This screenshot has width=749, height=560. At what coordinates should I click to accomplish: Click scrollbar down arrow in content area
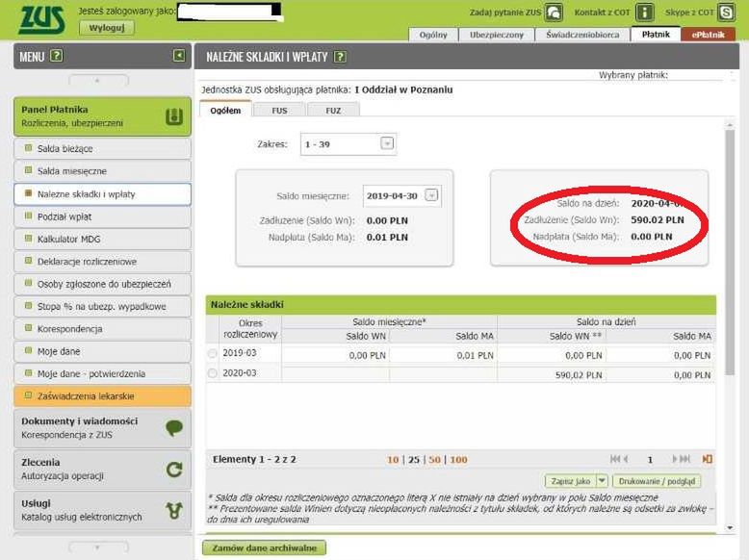(730, 527)
